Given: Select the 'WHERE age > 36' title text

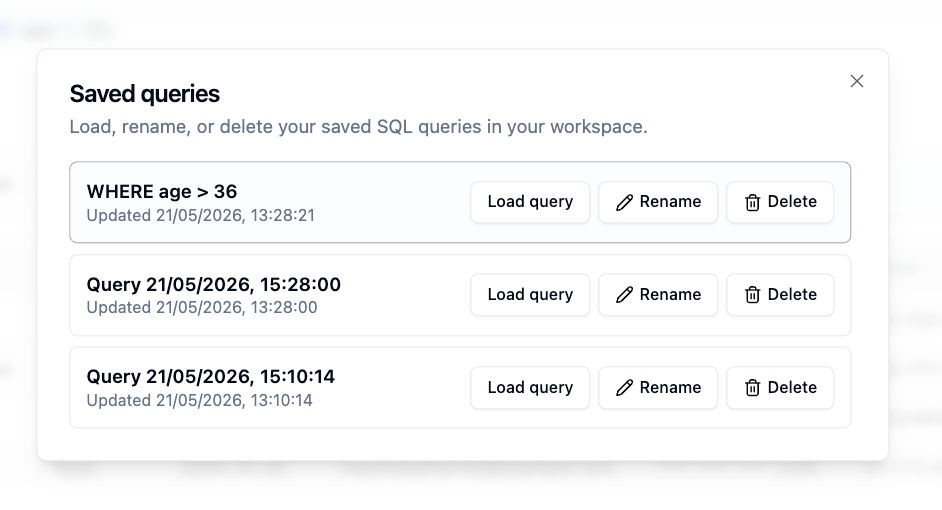Looking at the screenshot, I should (162, 192).
